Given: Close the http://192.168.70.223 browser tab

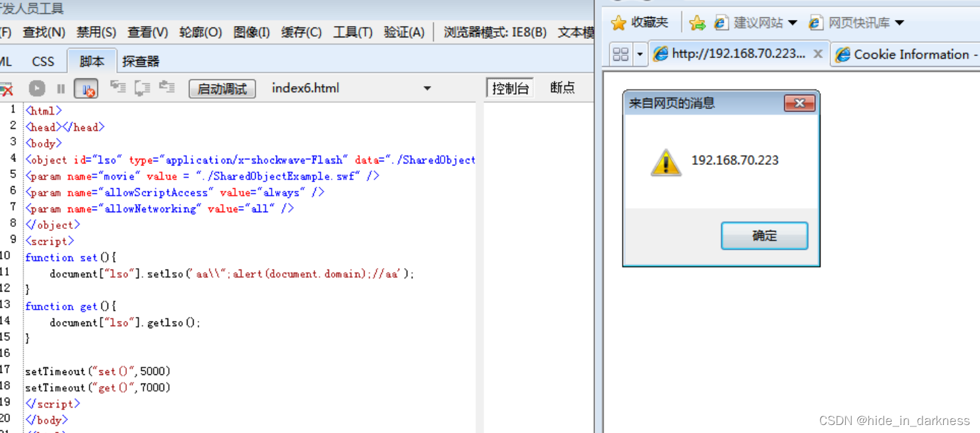Looking at the screenshot, I should [x=818, y=54].
